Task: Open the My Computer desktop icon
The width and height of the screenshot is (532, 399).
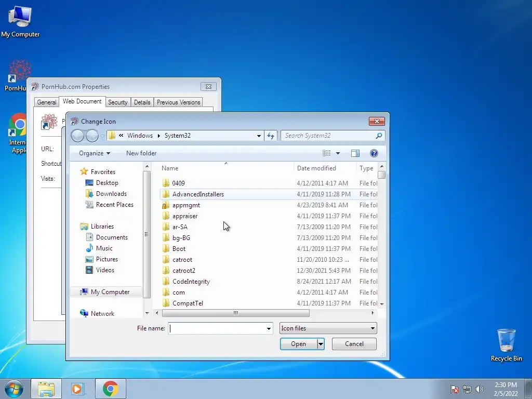Action: (20, 21)
